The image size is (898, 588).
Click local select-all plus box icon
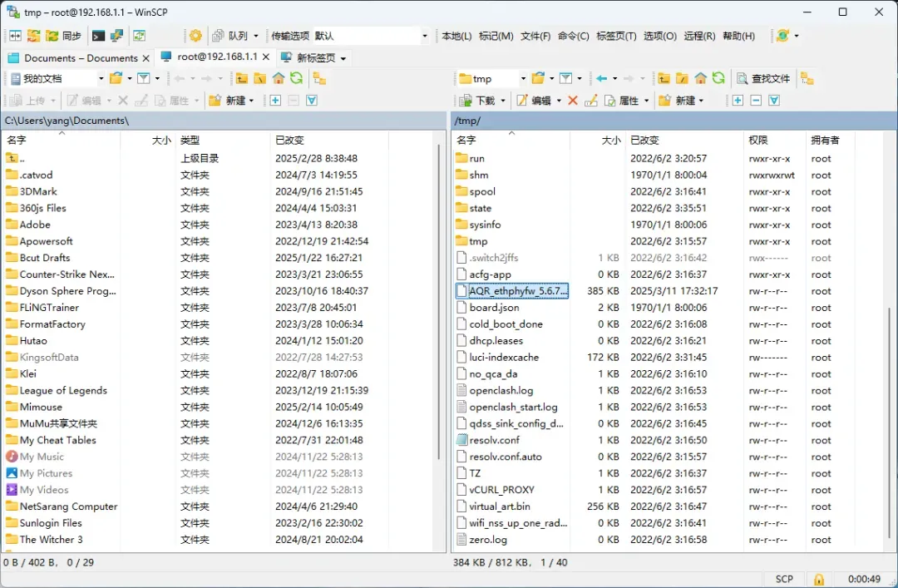pos(275,101)
